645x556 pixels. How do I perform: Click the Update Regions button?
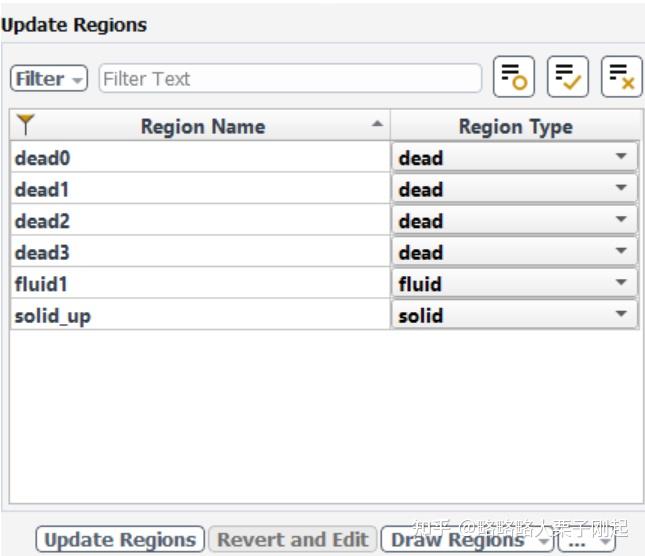pyautogui.click(x=120, y=539)
